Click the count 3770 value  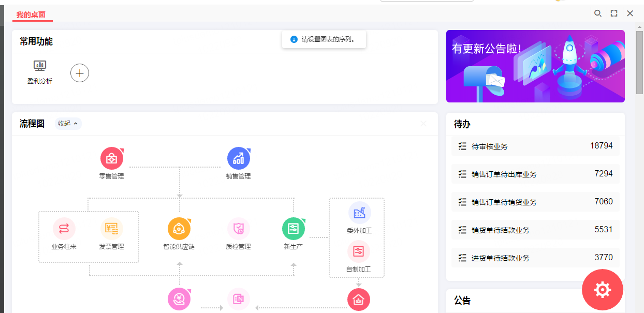click(x=604, y=258)
